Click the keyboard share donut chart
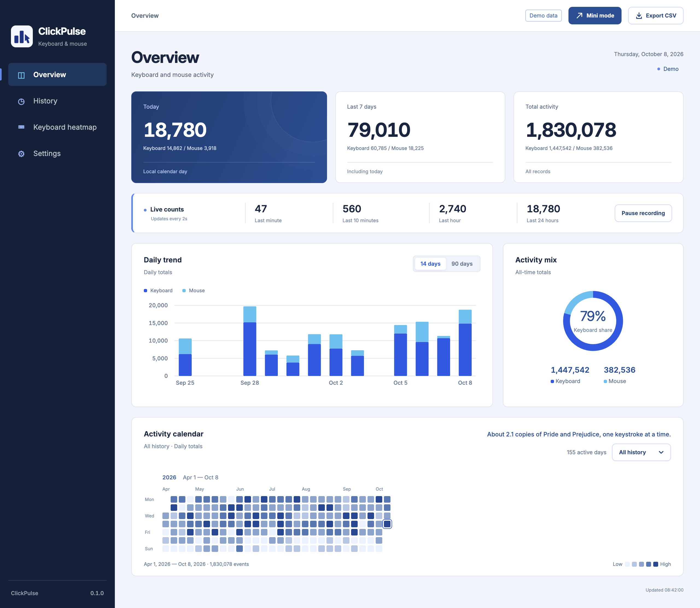Image resolution: width=700 pixels, height=608 pixels. pyautogui.click(x=593, y=321)
